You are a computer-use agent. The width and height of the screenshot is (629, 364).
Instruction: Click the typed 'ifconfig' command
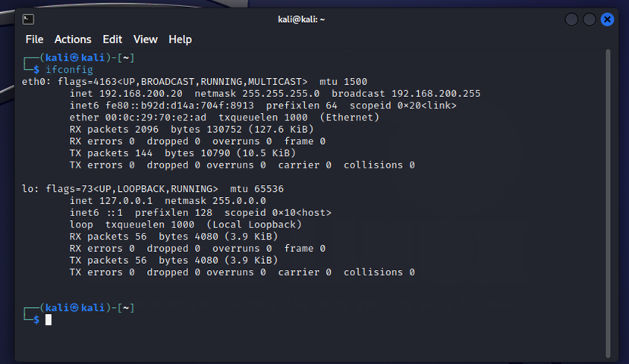pyautogui.click(x=69, y=70)
